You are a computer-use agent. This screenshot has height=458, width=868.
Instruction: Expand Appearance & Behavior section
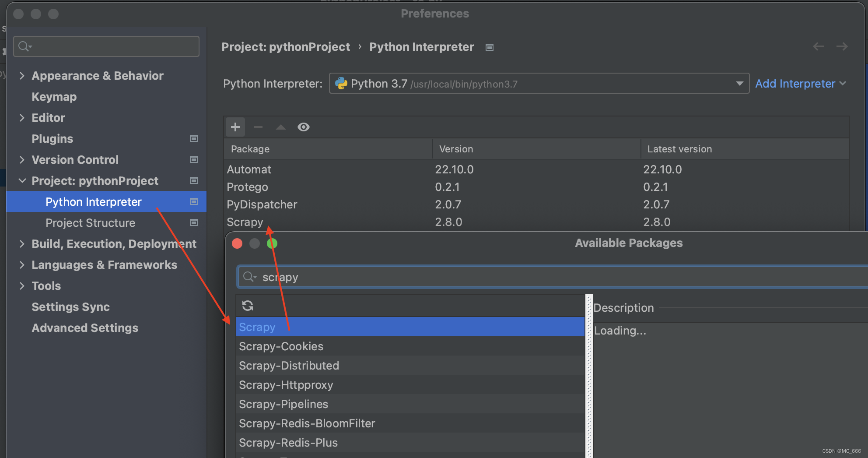22,76
